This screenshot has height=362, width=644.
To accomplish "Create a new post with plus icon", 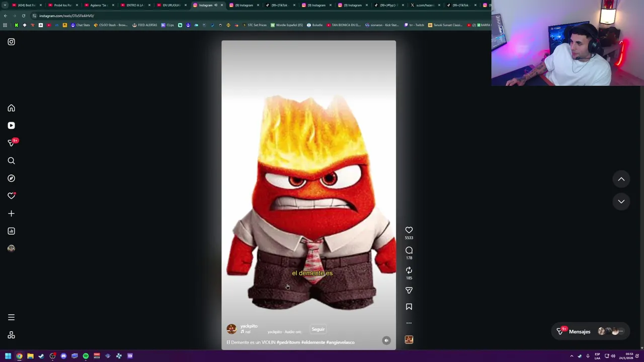I will click(x=11, y=214).
